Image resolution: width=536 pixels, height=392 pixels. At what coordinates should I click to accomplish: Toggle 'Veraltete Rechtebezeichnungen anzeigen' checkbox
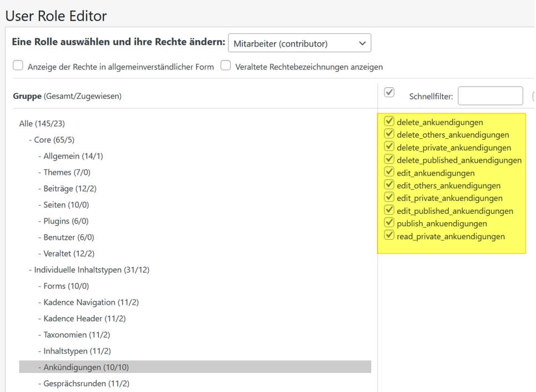226,66
